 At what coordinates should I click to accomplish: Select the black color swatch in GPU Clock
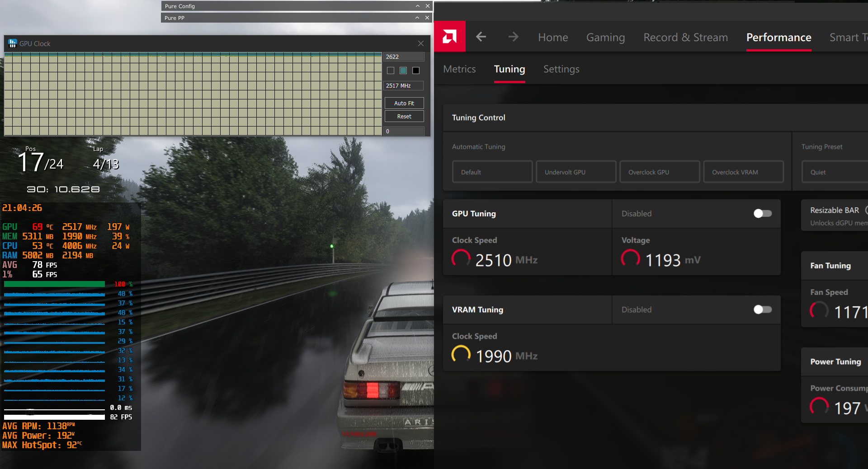coord(416,70)
